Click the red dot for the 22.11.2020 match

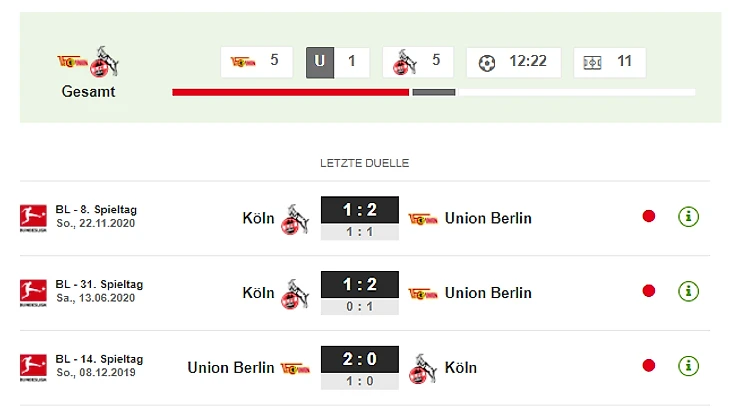(x=649, y=216)
